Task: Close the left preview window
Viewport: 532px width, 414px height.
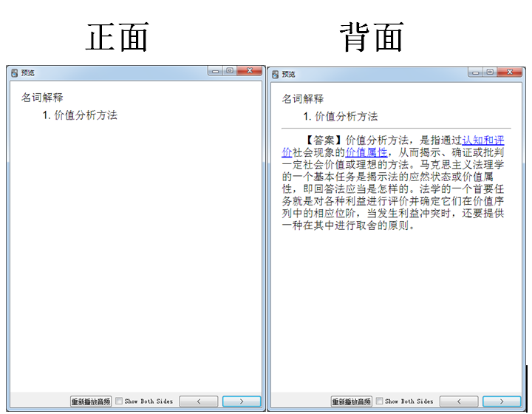Action: (x=250, y=70)
